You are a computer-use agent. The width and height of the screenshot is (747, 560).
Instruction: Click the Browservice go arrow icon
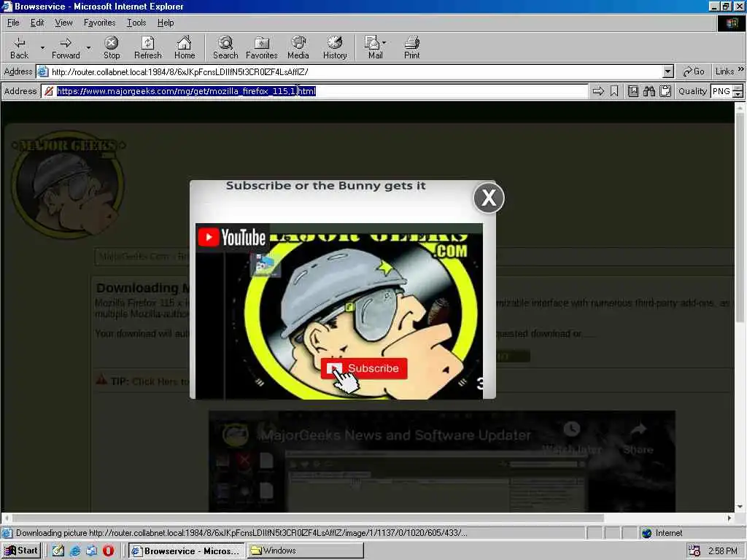598,91
